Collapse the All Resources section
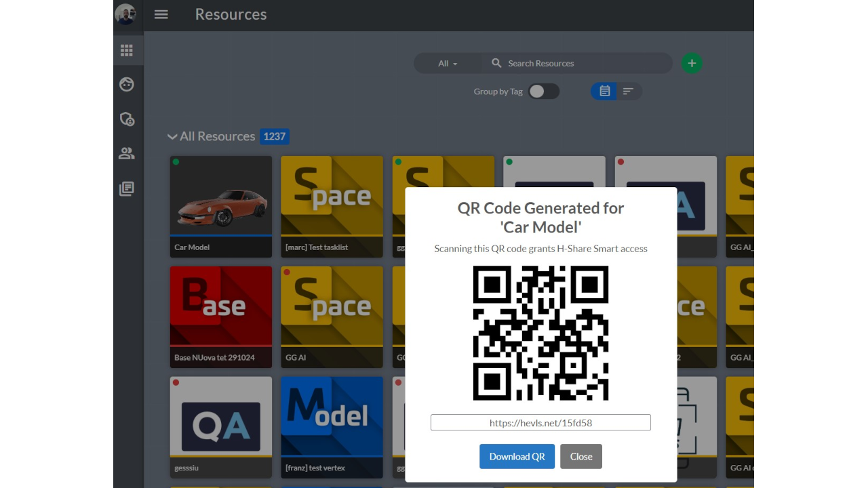The height and width of the screenshot is (488, 868). point(172,136)
